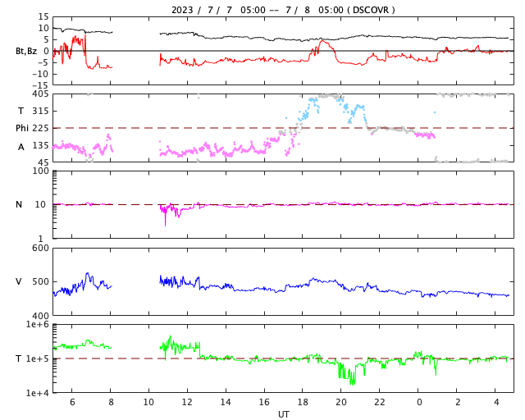Click the Phi axis label
Image resolution: width=525 pixels, height=420 pixels.
pyautogui.click(x=22, y=128)
